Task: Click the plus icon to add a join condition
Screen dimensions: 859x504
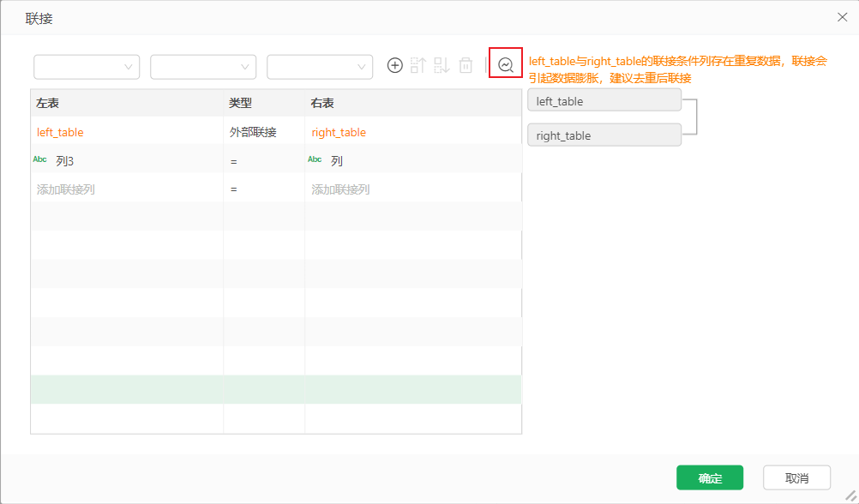Action: coord(394,64)
